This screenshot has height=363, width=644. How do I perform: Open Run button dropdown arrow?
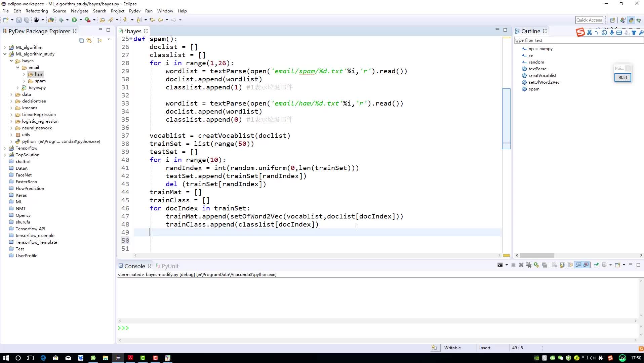tap(81, 20)
